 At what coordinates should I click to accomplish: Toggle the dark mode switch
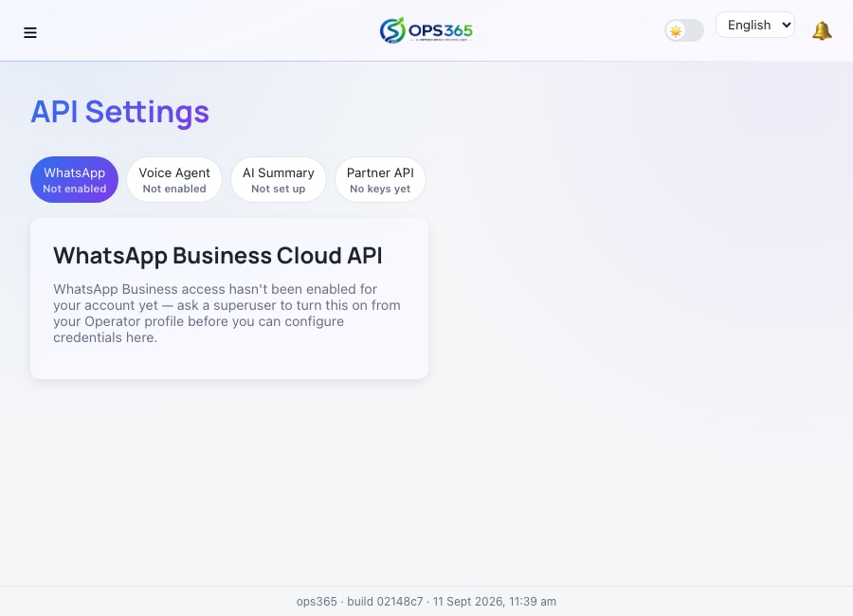(x=684, y=31)
